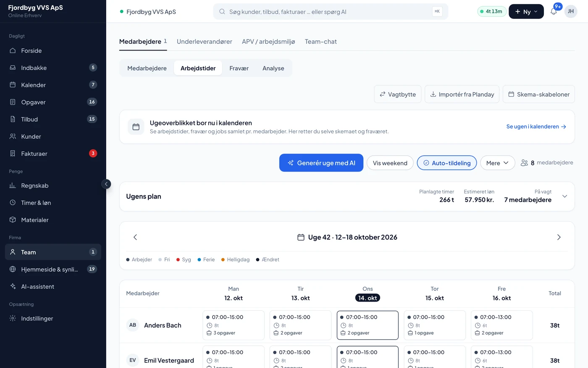The width and height of the screenshot is (588, 368).
Task: Follow Se ugen i kalenderen link
Action: point(536,127)
